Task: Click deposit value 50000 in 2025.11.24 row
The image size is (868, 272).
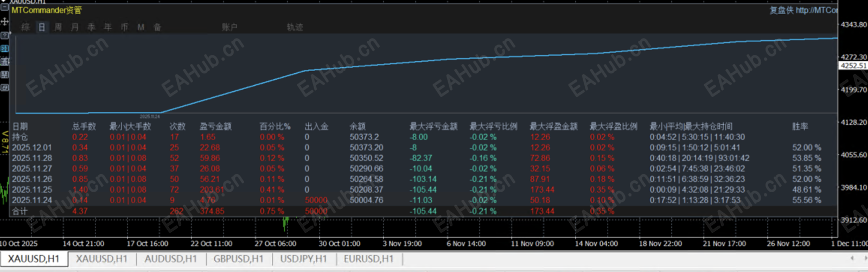Action: [x=316, y=200]
